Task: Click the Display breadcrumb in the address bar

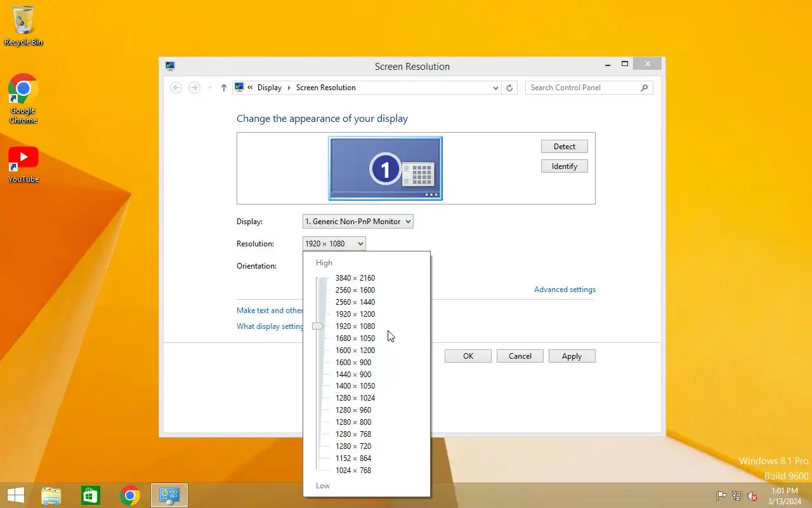Action: (x=270, y=88)
